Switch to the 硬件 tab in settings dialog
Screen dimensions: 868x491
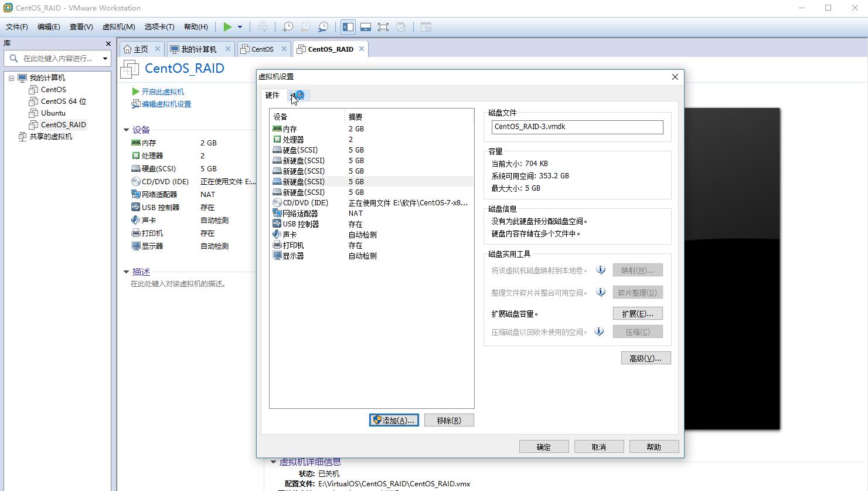[x=273, y=95]
